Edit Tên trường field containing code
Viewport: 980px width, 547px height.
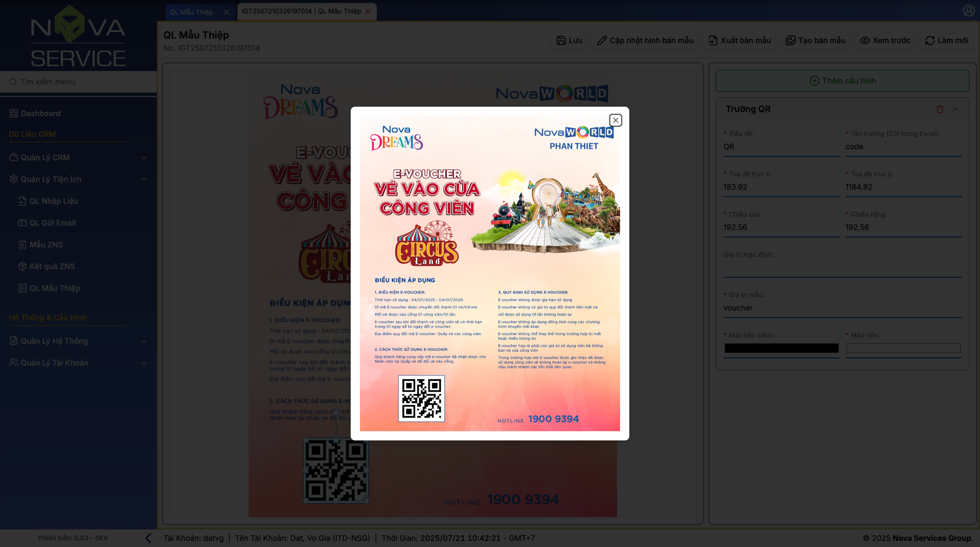(x=903, y=147)
